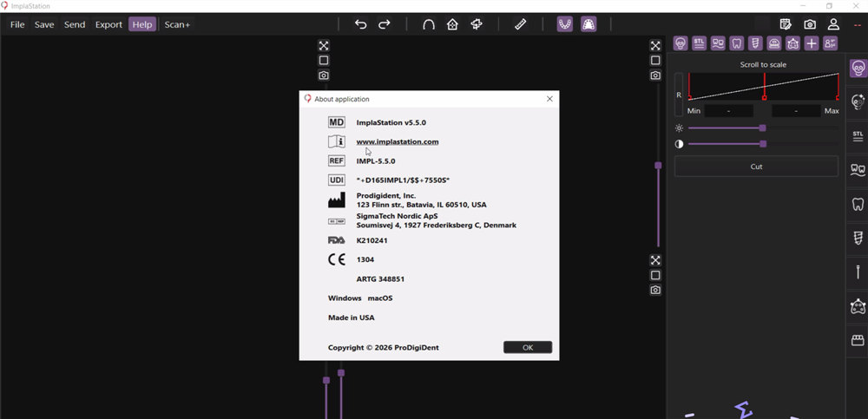The height and width of the screenshot is (419, 868).
Task: Open the teeth and gum sidebar tab
Action: (858, 169)
